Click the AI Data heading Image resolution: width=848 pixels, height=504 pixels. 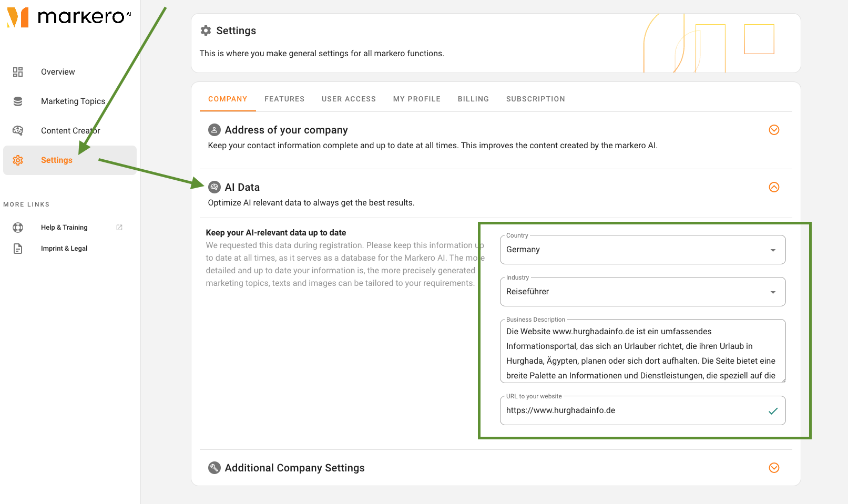click(242, 187)
